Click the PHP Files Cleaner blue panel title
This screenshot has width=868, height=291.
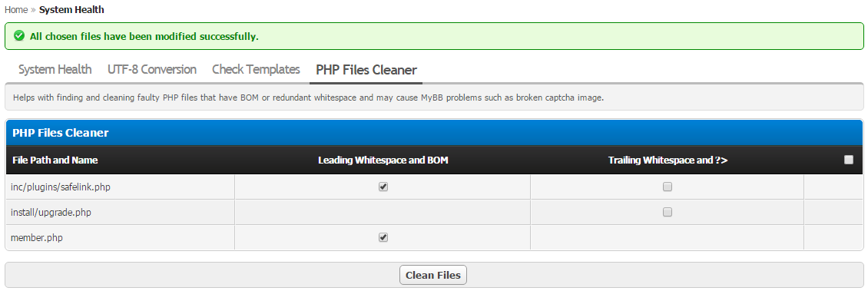click(61, 133)
